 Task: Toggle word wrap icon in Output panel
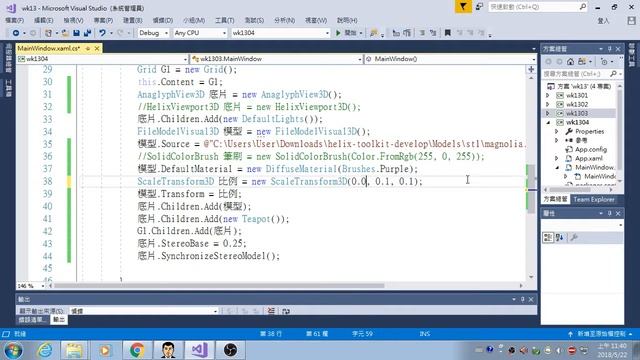click(x=286, y=311)
